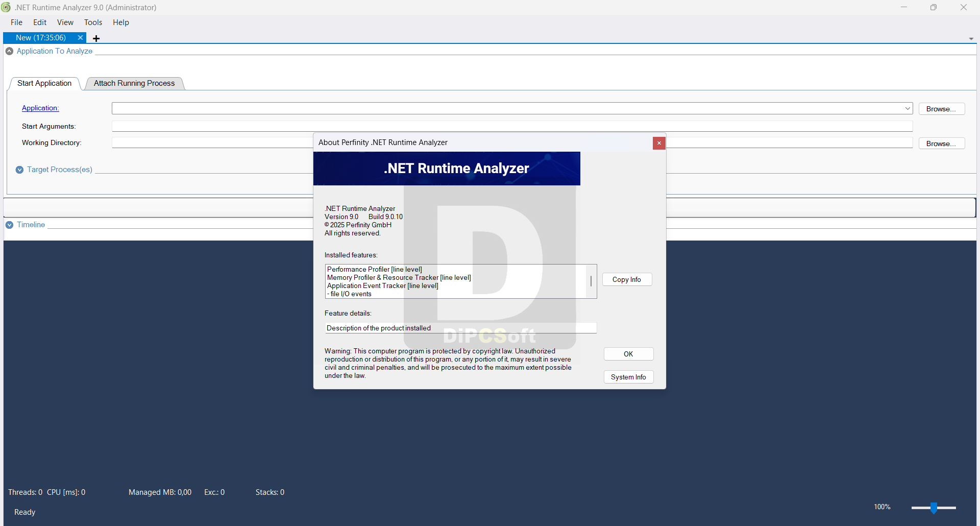Restore down the main window
The image size is (980, 526).
click(x=934, y=7)
